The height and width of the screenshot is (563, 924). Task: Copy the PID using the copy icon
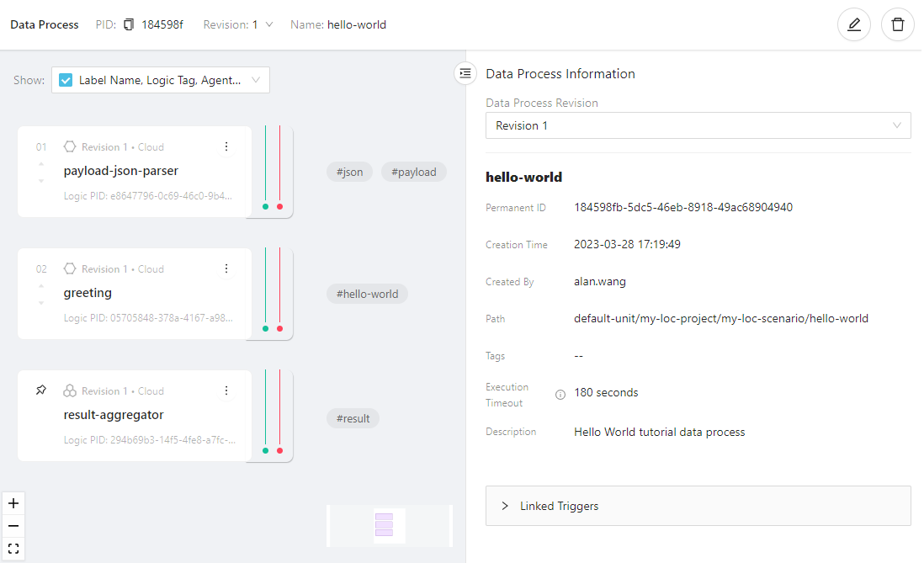(x=129, y=24)
